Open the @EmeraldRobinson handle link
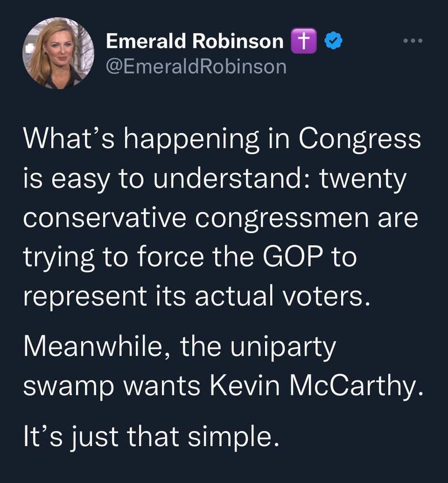 coord(196,67)
